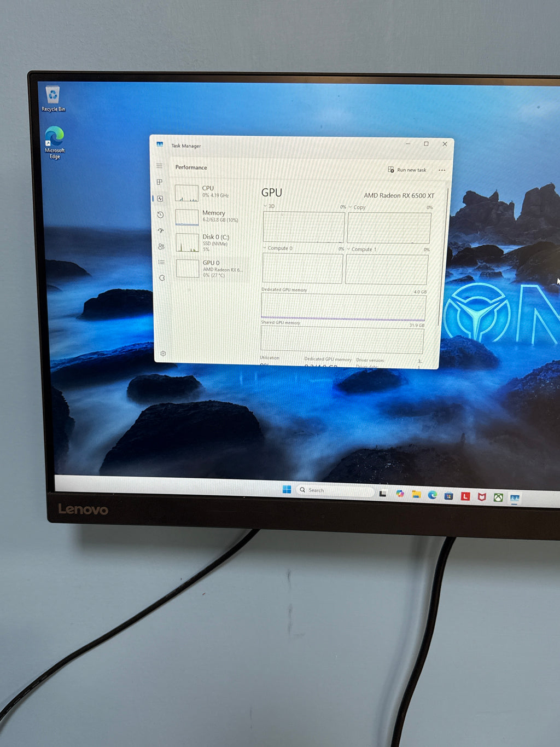Launch Microsoft Edge from the taskbar
560x747 pixels.
point(433,495)
